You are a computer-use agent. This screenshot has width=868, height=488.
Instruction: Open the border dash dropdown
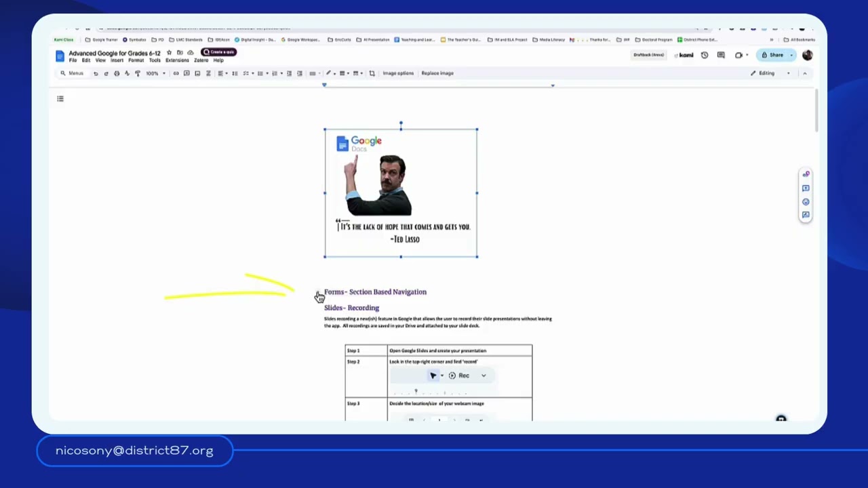click(x=358, y=73)
